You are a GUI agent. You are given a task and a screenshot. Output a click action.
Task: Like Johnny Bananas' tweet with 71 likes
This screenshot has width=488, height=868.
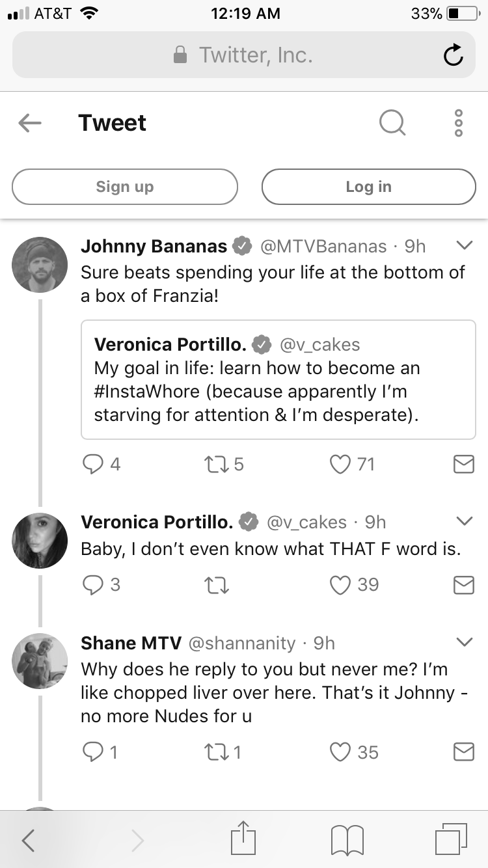pos(340,464)
